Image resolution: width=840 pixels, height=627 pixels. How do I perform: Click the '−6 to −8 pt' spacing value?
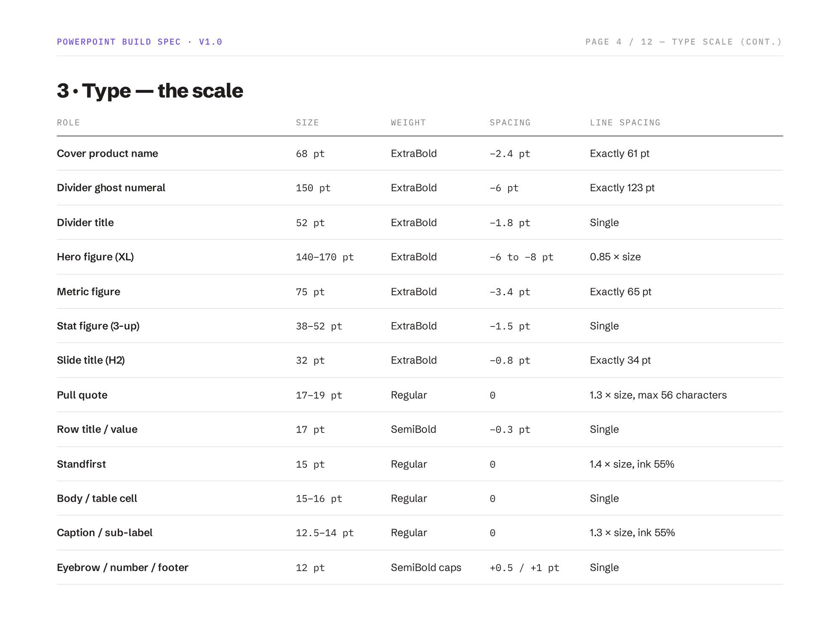[x=521, y=257]
